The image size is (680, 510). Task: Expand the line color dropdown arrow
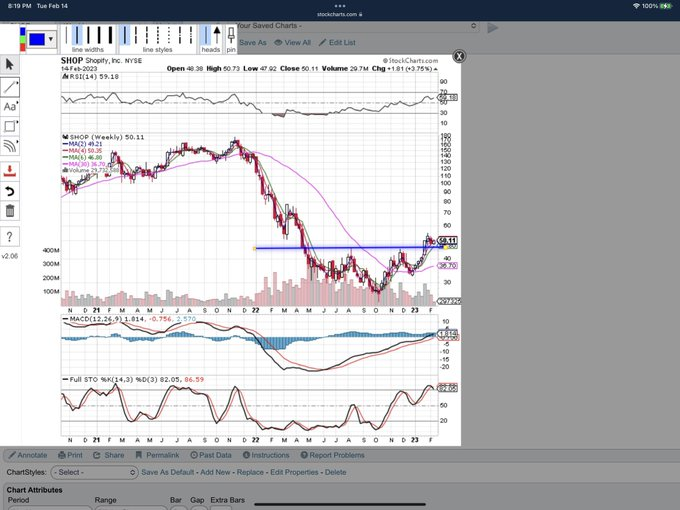click(x=52, y=39)
